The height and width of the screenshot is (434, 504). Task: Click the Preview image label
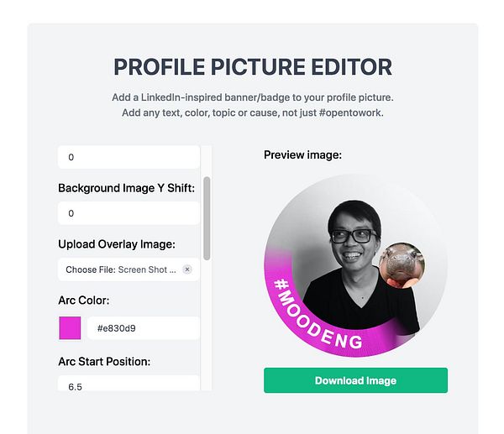coord(302,155)
